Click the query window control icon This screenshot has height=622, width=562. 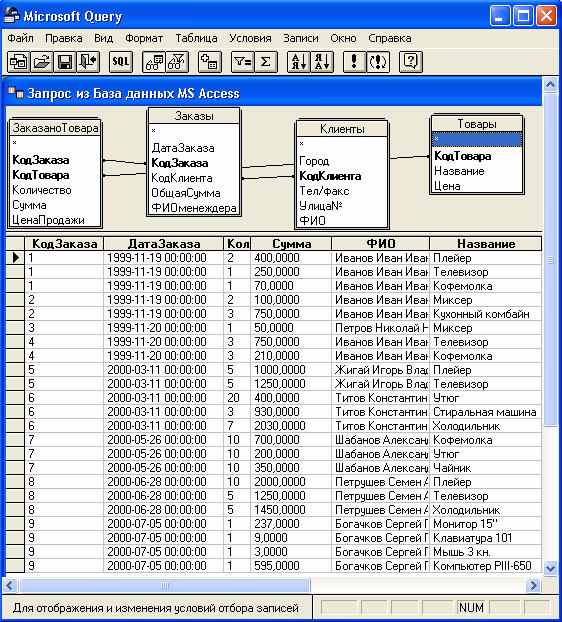(16, 93)
